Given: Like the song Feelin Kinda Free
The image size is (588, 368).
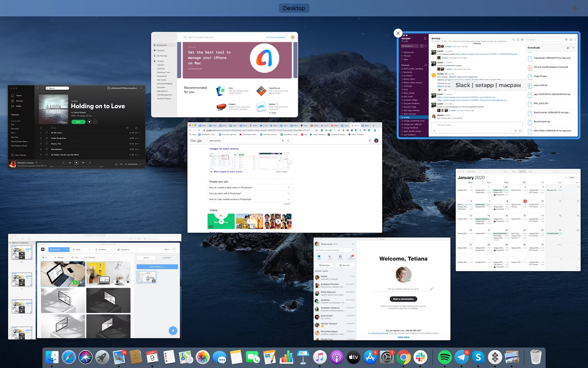Looking at the screenshot, I should click(47, 138).
